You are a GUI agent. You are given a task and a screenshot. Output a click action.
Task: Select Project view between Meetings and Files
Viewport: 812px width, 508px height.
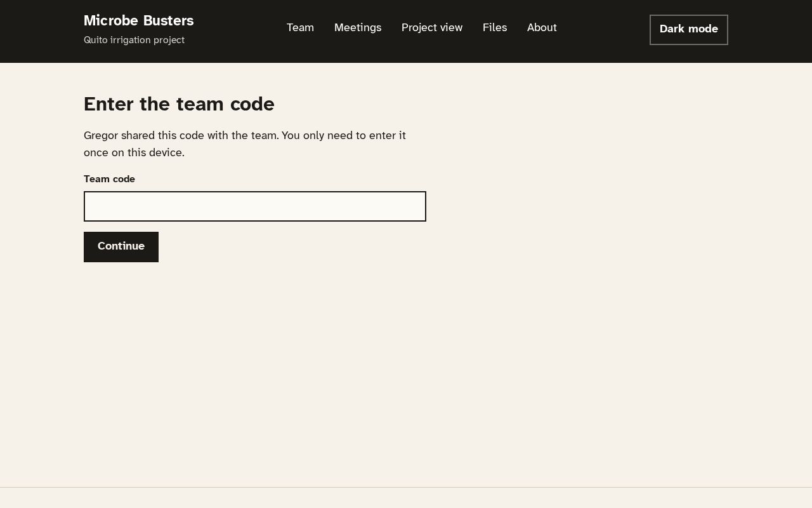click(x=432, y=27)
